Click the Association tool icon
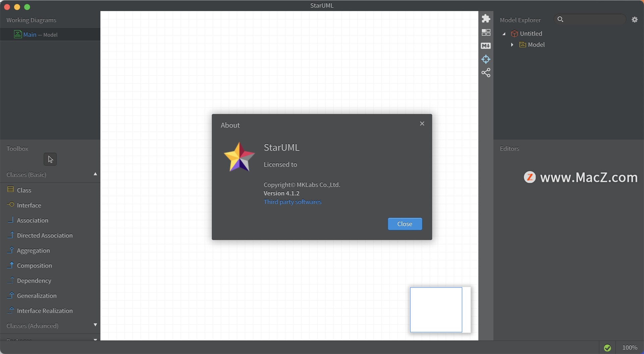 pyautogui.click(x=10, y=219)
